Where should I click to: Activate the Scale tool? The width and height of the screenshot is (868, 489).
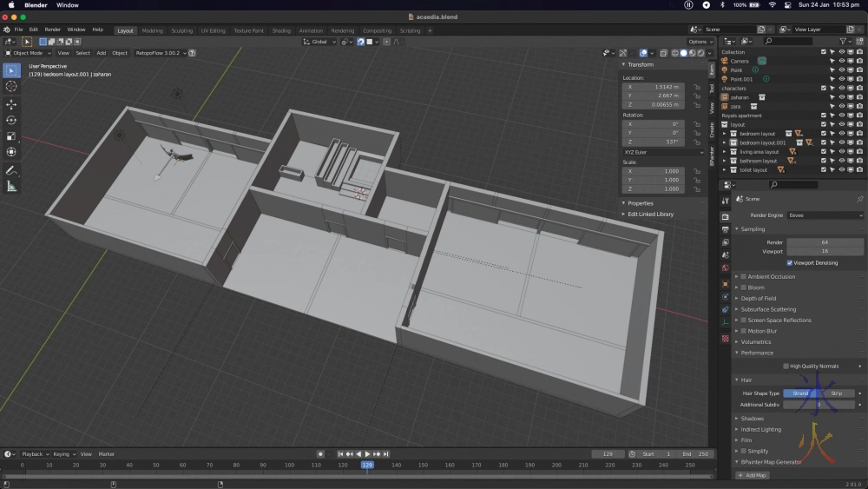[11, 136]
